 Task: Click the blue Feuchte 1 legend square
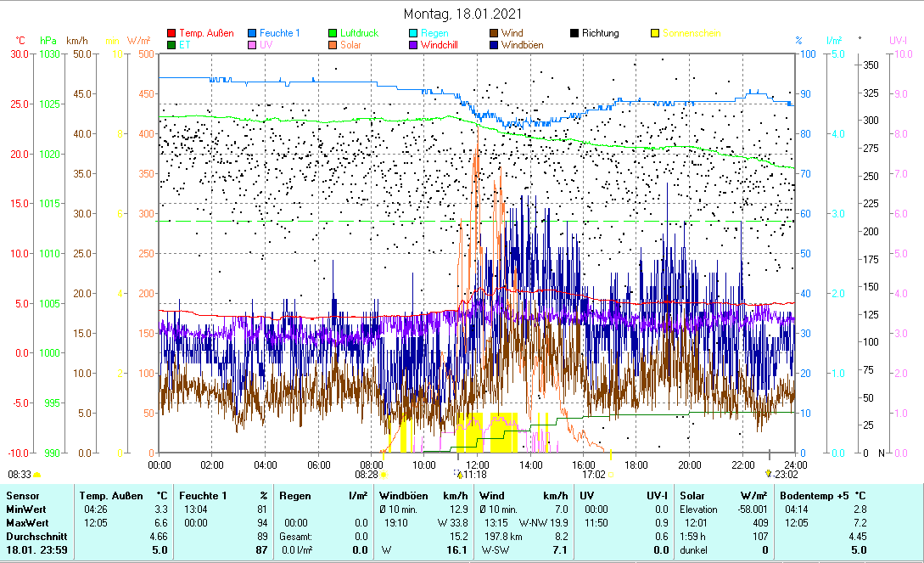point(253,34)
